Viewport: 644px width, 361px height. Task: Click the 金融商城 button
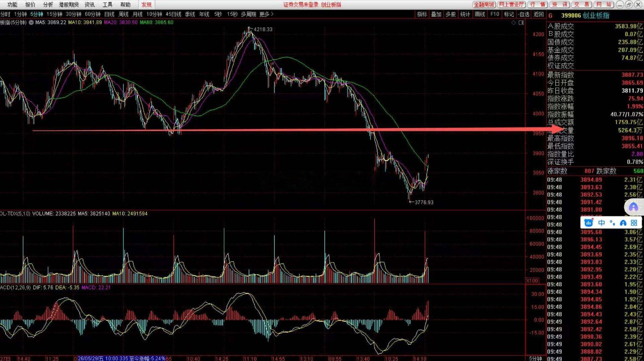484,5
